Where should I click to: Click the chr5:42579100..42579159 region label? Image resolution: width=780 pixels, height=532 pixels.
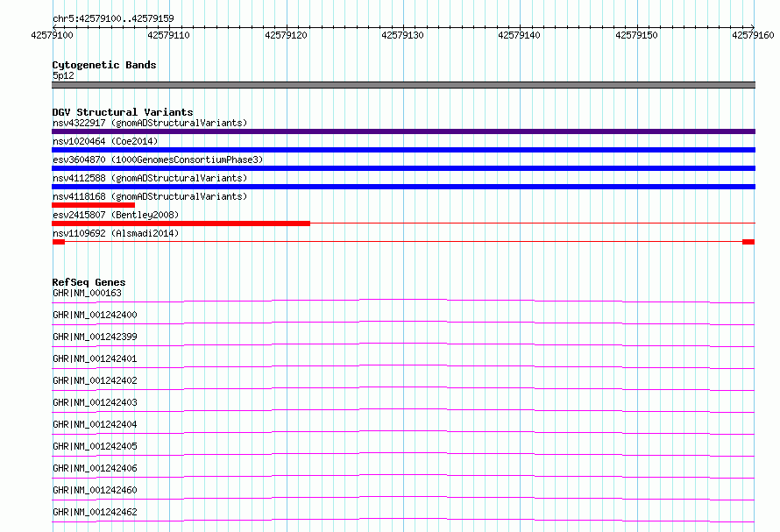pyautogui.click(x=113, y=19)
